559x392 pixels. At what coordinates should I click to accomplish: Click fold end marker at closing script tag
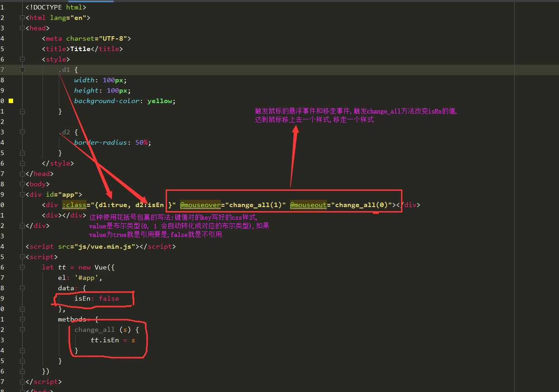(x=22, y=382)
